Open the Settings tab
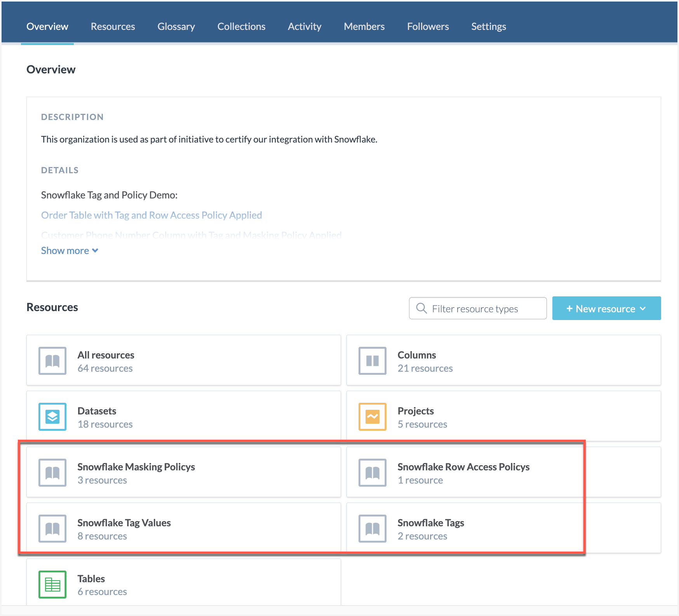 pos(489,26)
